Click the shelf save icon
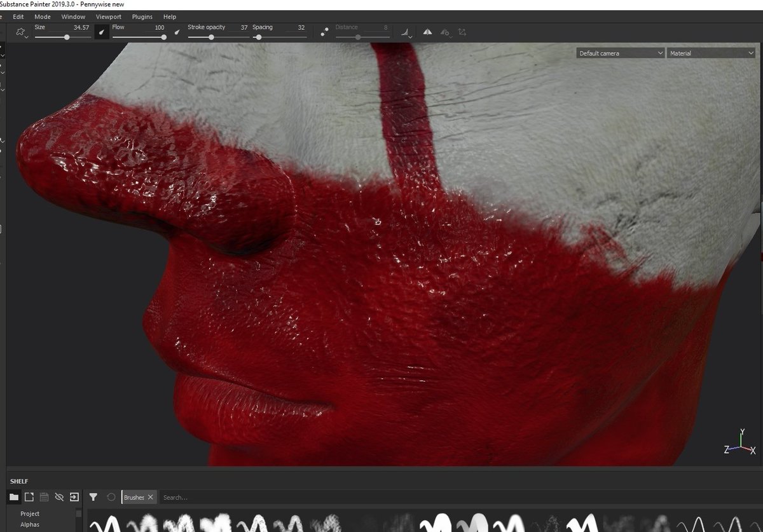Image resolution: width=763 pixels, height=532 pixels. pos(44,497)
